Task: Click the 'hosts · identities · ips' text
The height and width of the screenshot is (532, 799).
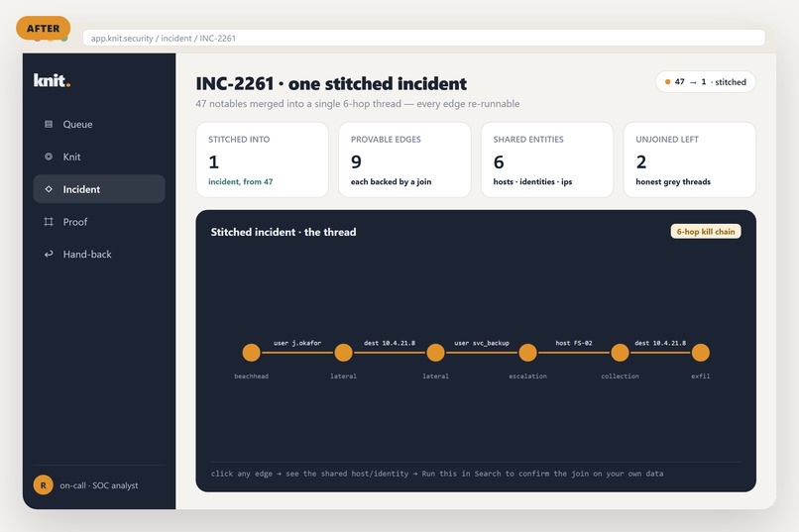Action: pyautogui.click(x=532, y=181)
